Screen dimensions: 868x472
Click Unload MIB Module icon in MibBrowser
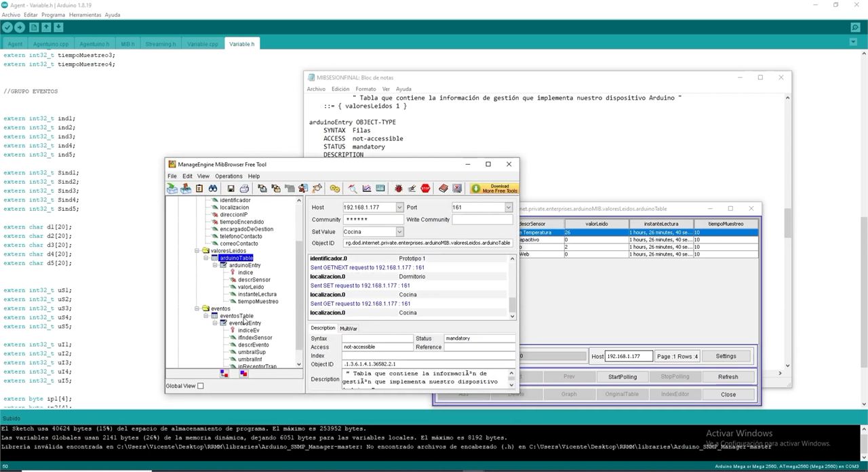tap(186, 189)
